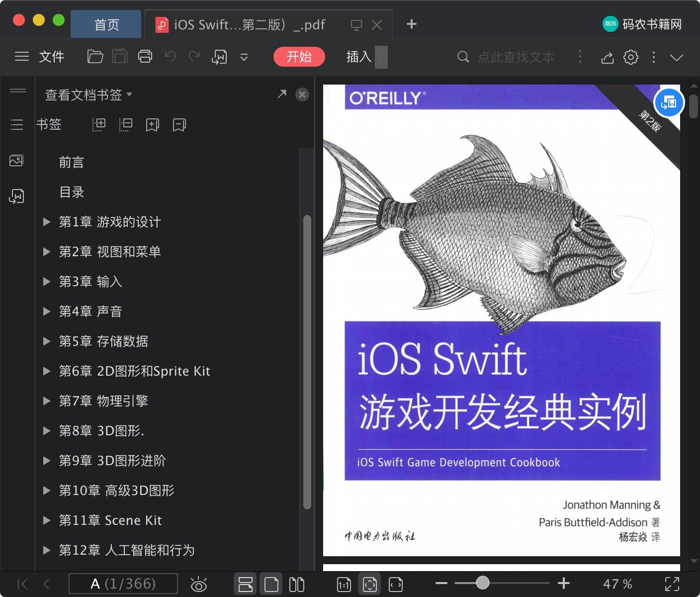
Task: Expand 第7章 物理引擎 bookmark
Action: [47, 401]
